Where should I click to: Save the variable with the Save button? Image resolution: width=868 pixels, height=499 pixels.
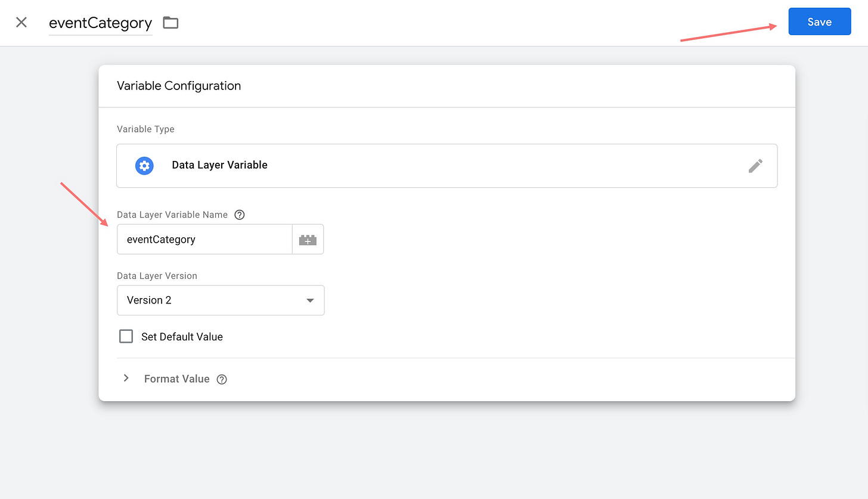tap(819, 21)
